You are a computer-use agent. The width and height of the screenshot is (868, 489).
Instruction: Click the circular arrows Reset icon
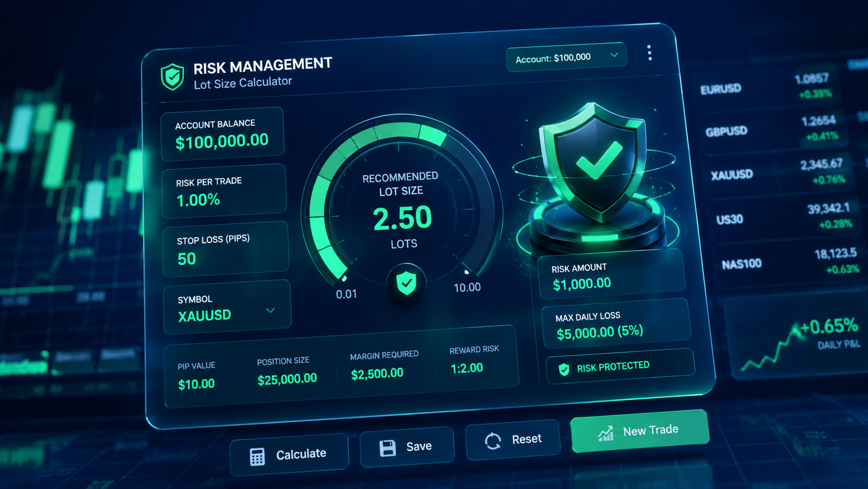tap(493, 441)
